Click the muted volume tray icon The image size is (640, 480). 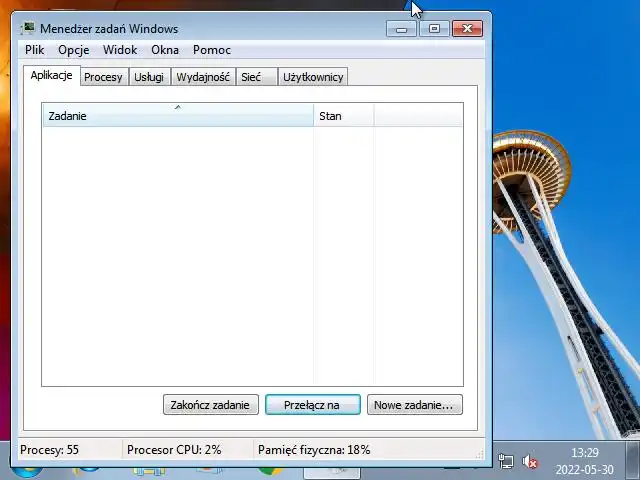(530, 462)
